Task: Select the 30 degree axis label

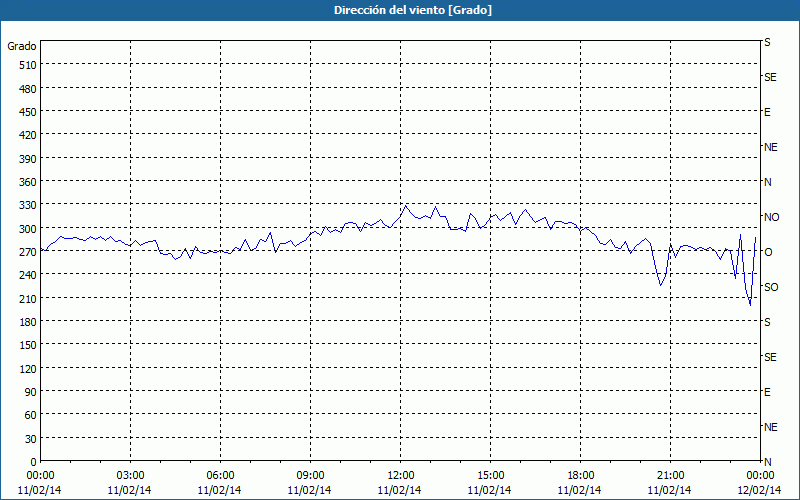Action: point(31,439)
